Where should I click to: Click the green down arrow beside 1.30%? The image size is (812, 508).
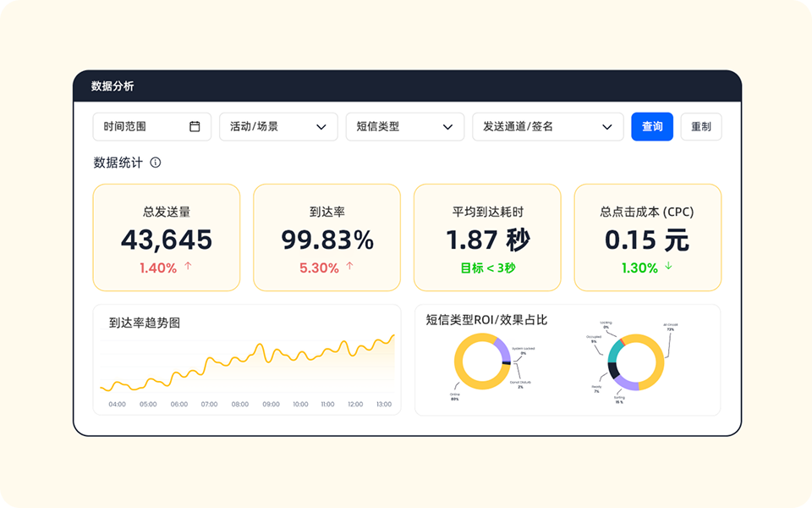pos(667,268)
